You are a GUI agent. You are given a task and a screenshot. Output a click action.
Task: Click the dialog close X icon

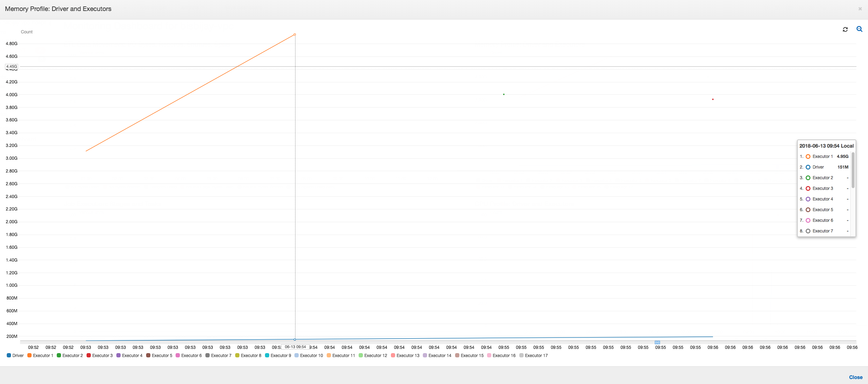[x=860, y=9]
